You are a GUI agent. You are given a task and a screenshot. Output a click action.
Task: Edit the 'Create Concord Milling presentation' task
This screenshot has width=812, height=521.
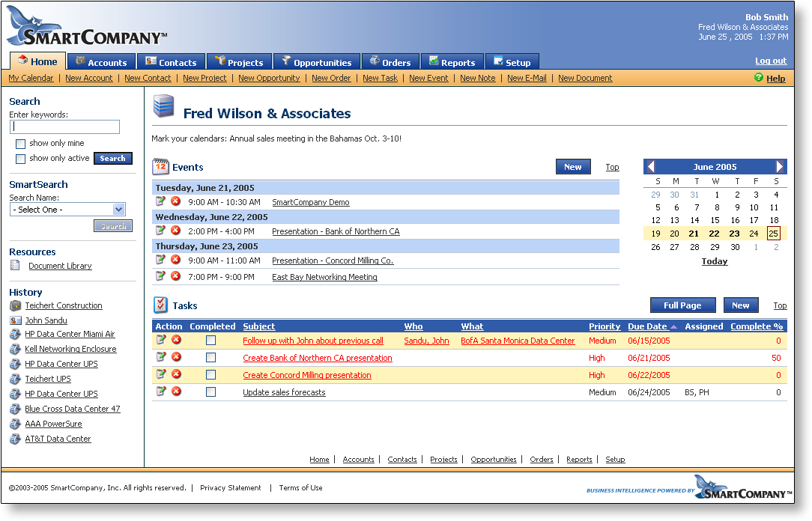point(161,374)
